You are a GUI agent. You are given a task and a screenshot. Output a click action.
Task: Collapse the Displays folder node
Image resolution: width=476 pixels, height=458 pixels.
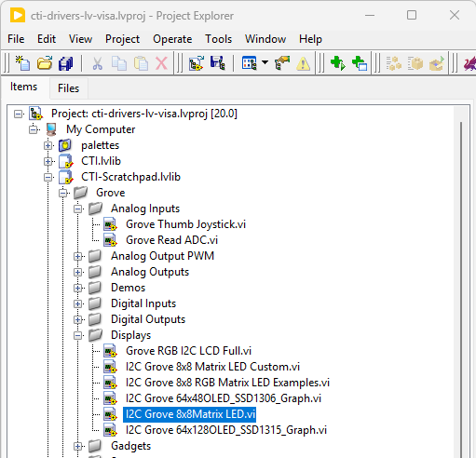point(78,335)
